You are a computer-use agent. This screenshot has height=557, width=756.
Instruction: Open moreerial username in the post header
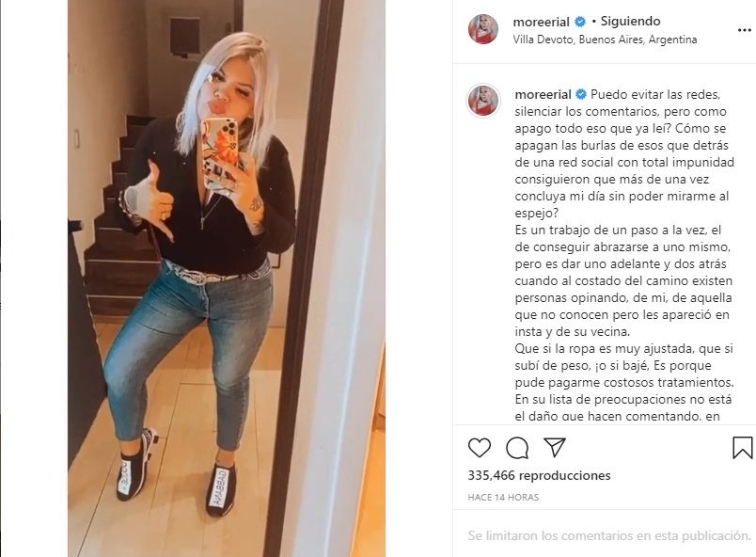click(x=542, y=22)
